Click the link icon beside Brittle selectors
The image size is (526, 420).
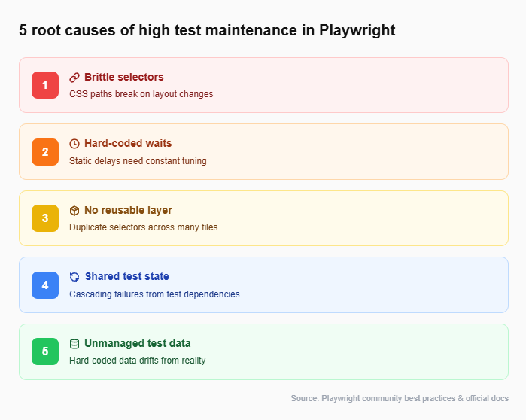[x=74, y=78]
